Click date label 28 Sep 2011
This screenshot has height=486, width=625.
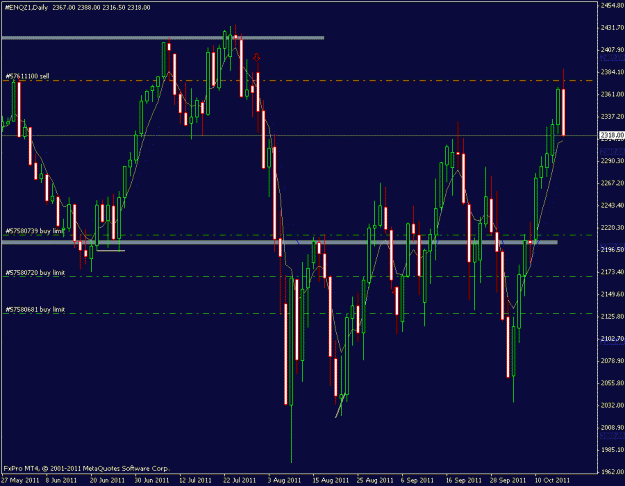click(508, 480)
